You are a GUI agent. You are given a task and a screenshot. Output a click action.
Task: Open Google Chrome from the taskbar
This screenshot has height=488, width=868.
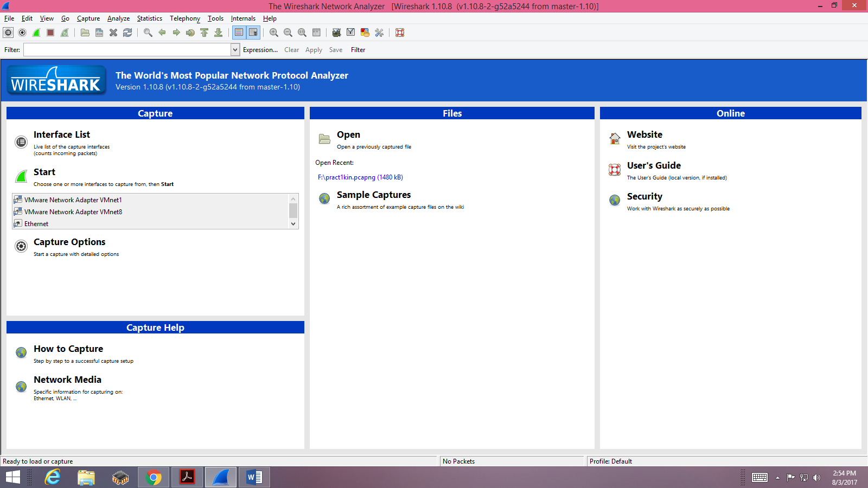pos(154,477)
